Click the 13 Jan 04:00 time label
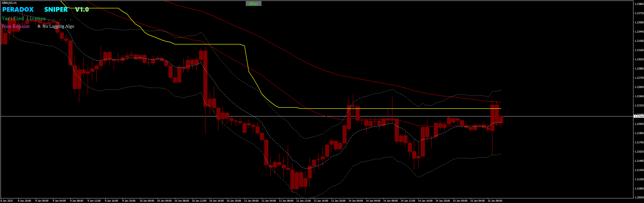 point(269,201)
